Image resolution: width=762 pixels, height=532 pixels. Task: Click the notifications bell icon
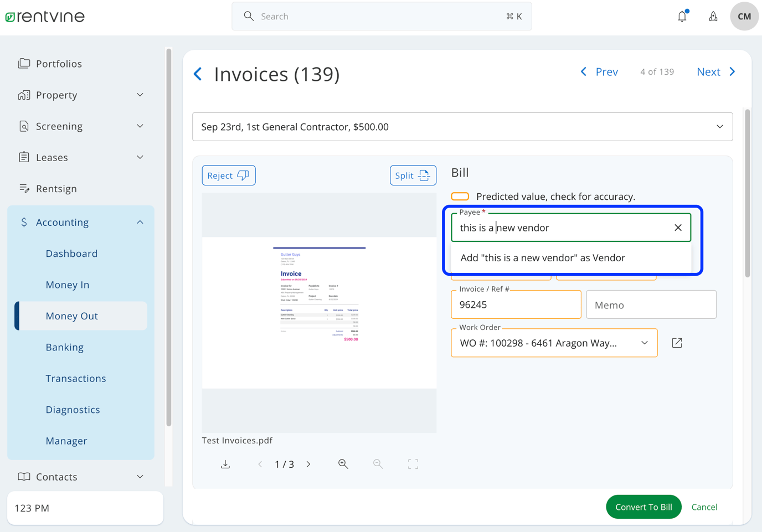[x=682, y=17]
